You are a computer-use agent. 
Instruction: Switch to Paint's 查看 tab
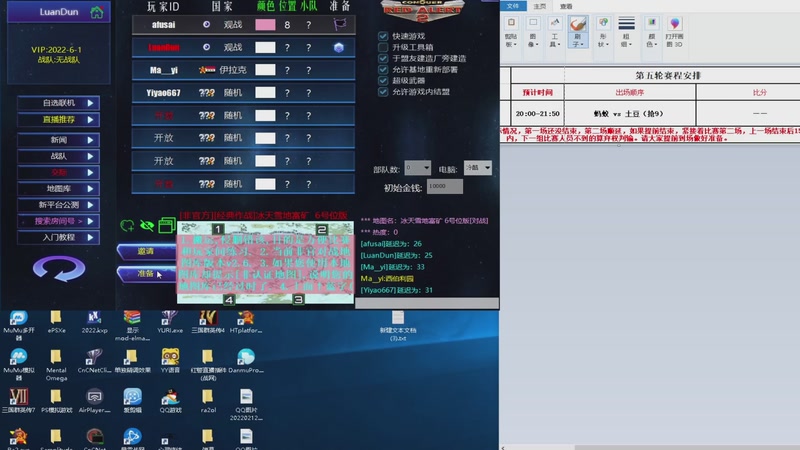tap(566, 6)
